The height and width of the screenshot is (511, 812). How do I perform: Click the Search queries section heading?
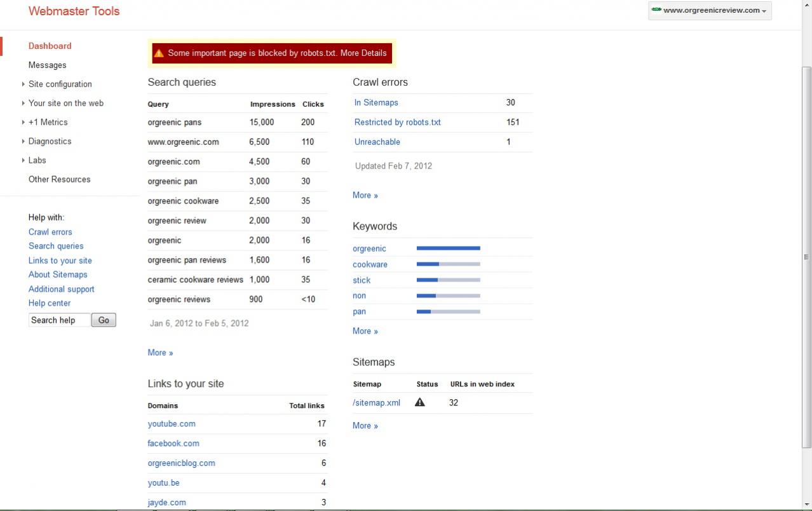[182, 82]
